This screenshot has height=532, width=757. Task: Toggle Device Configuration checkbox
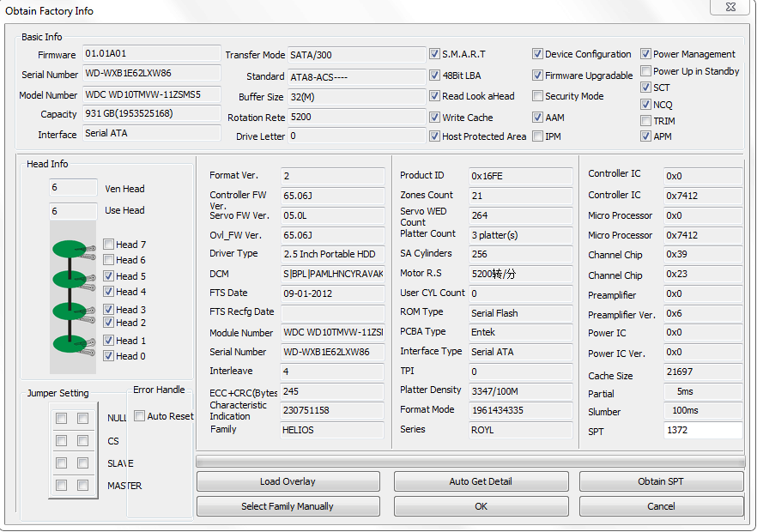537,54
